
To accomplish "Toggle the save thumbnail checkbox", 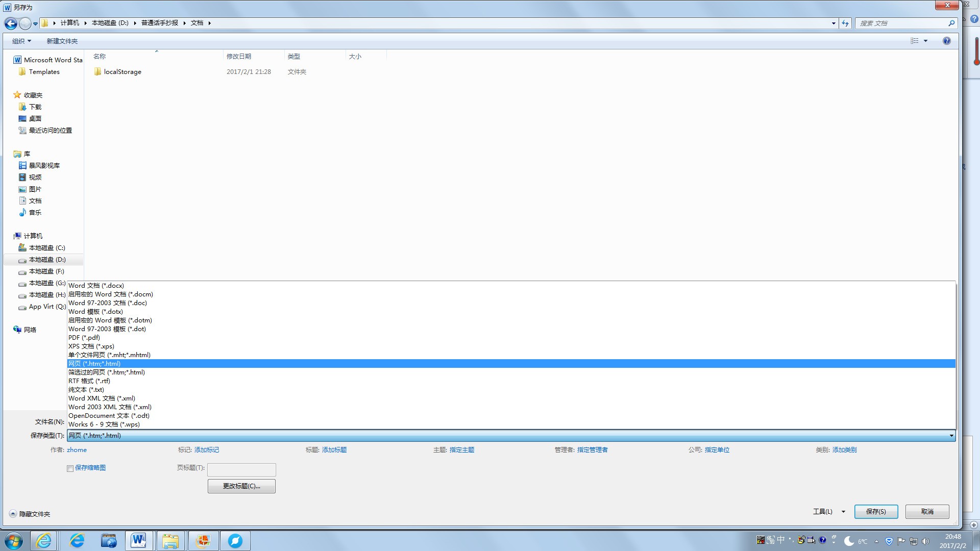I will click(70, 468).
